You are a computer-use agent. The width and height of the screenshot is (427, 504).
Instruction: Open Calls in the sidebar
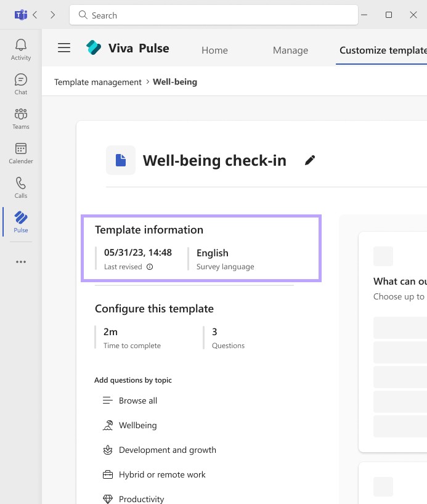point(21,188)
